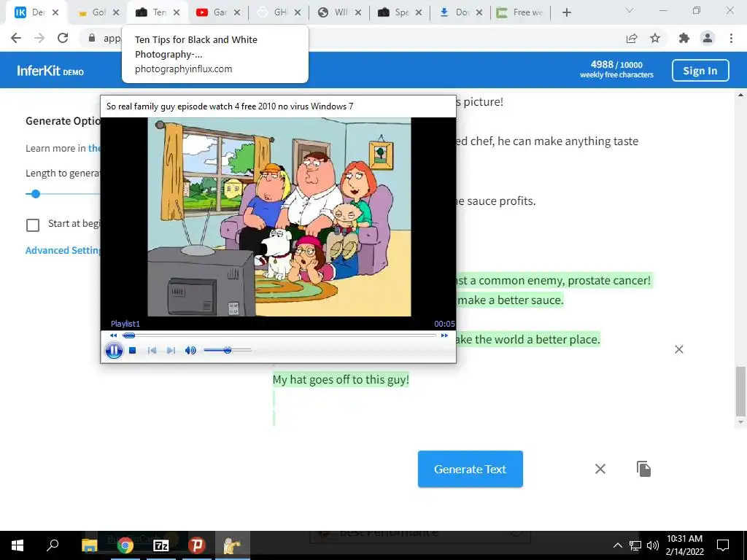Reload the current page
The image size is (747, 560).
(63, 38)
